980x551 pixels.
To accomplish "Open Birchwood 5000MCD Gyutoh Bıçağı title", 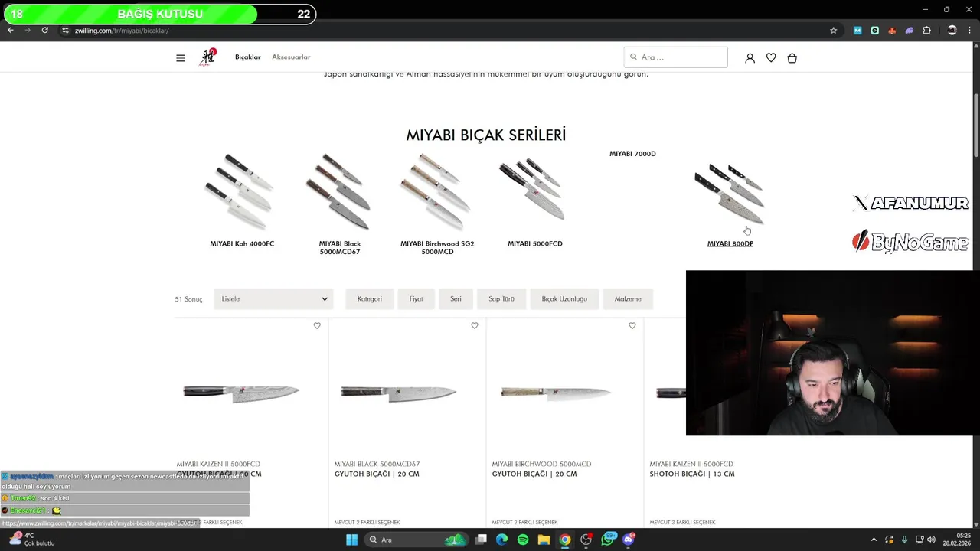I will point(534,474).
